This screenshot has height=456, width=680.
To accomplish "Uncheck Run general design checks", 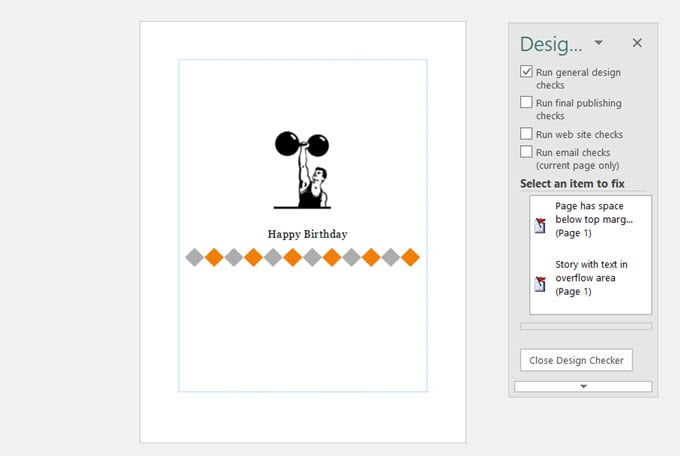I will pos(526,72).
